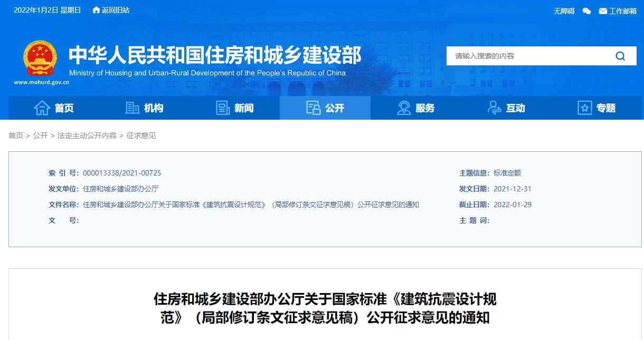Click 首页 in the breadcrumb trail

(16, 135)
